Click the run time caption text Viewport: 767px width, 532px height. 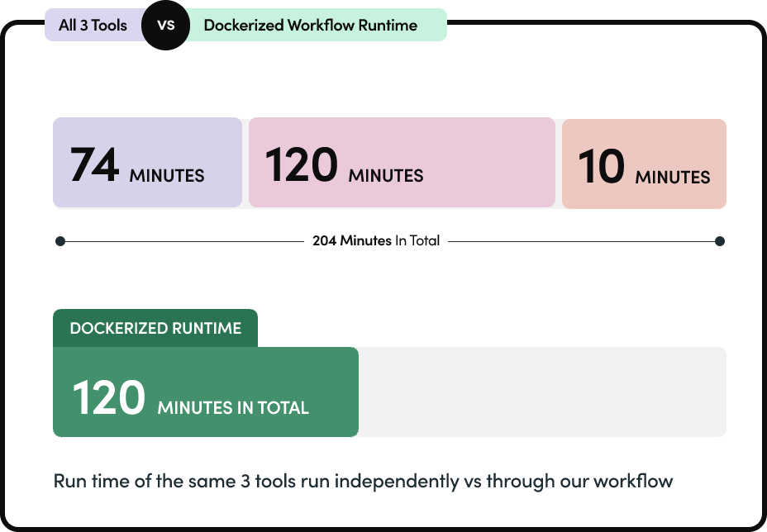pyautogui.click(x=363, y=480)
